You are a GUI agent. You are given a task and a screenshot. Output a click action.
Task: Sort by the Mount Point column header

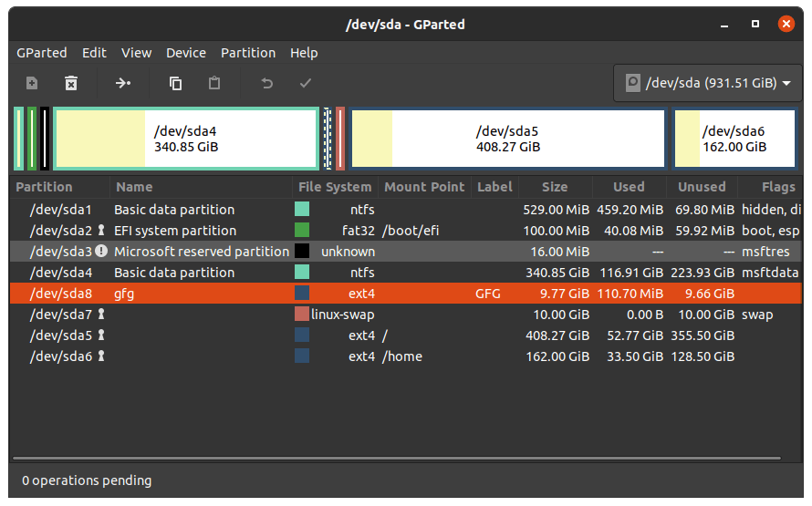pyautogui.click(x=424, y=187)
